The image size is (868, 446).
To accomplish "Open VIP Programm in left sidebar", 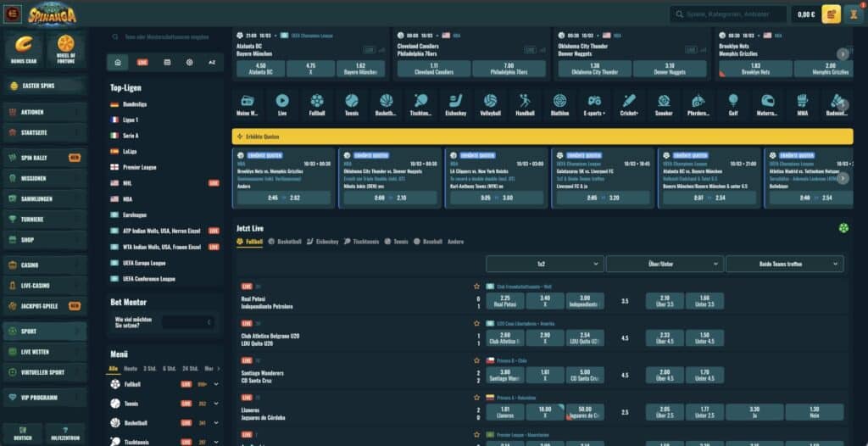I will click(45, 397).
